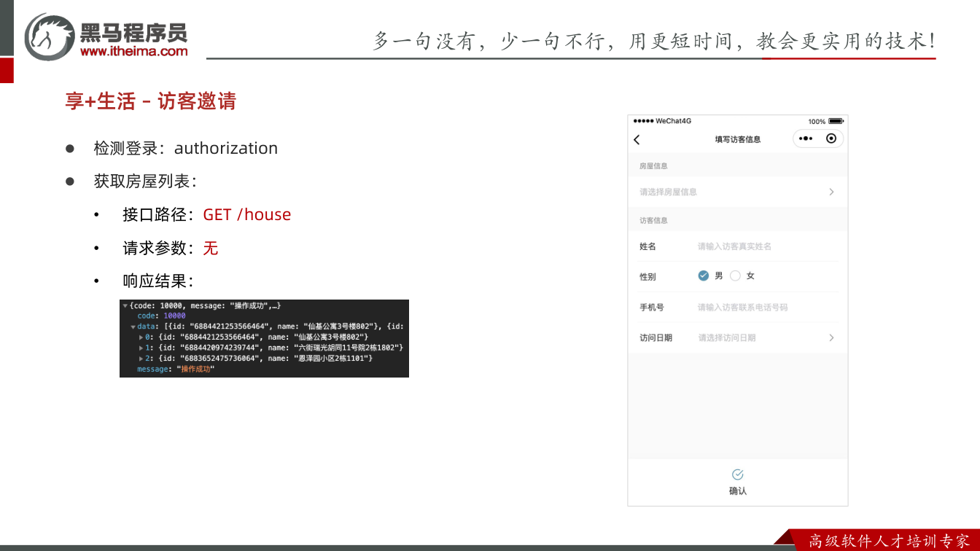Click the 确认 checkmark icon
Image resolution: width=980 pixels, height=551 pixels.
(x=737, y=474)
